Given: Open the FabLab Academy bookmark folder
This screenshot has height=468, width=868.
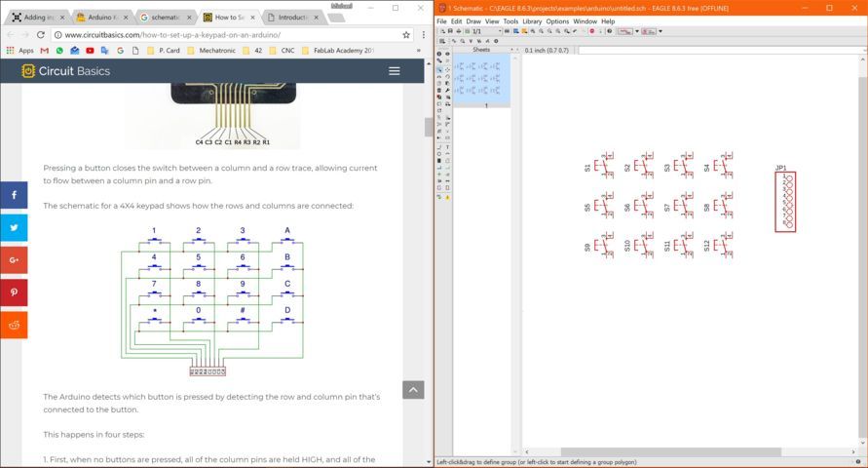Looking at the screenshot, I should 338,51.
